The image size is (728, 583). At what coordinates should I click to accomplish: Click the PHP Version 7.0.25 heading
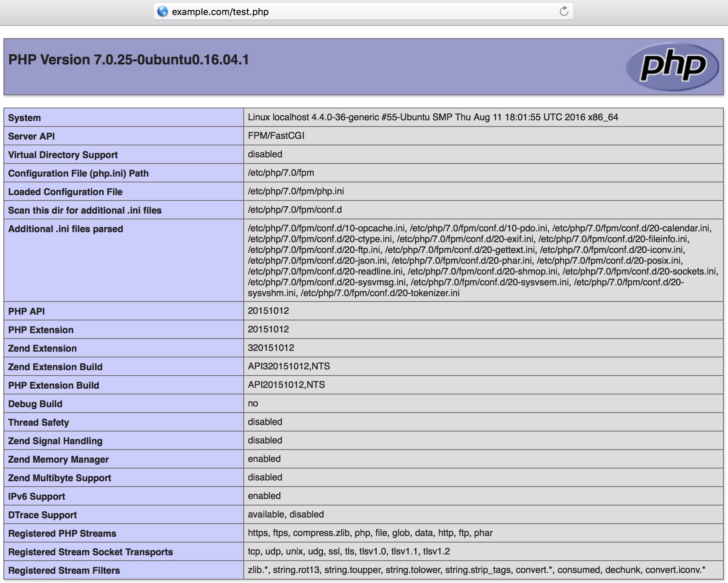(x=128, y=60)
